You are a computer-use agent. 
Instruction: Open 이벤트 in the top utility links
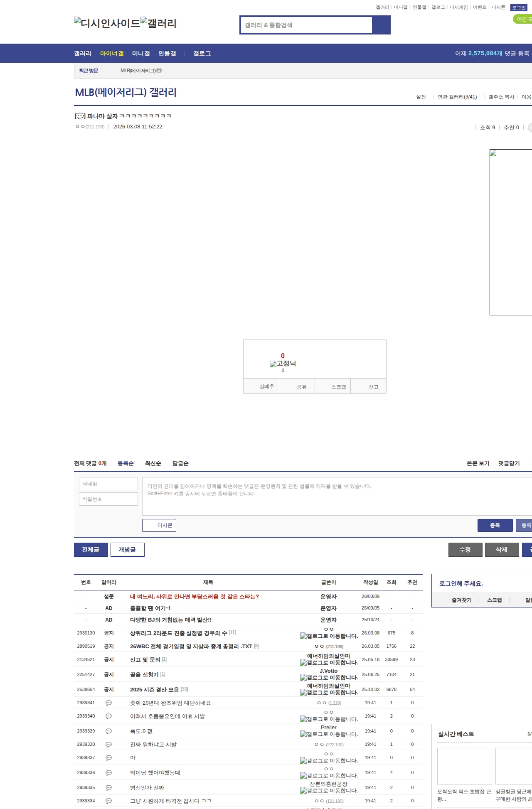[x=480, y=7]
